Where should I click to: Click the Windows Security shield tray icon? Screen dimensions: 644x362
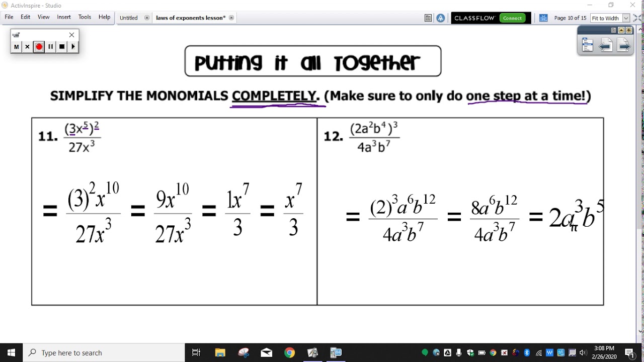coord(470,352)
